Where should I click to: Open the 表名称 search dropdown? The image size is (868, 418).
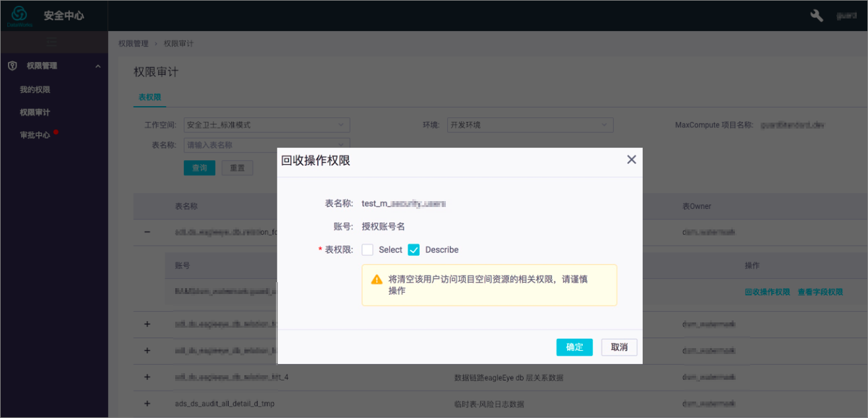point(267,145)
